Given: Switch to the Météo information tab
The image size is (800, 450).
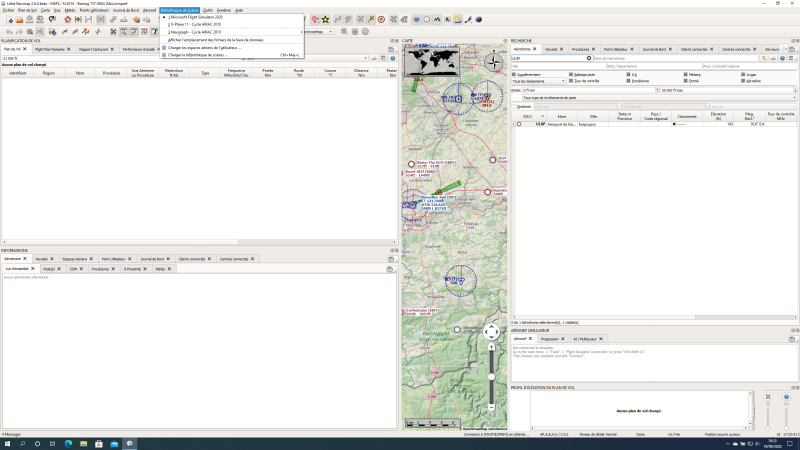Looking at the screenshot, I should tap(160, 269).
